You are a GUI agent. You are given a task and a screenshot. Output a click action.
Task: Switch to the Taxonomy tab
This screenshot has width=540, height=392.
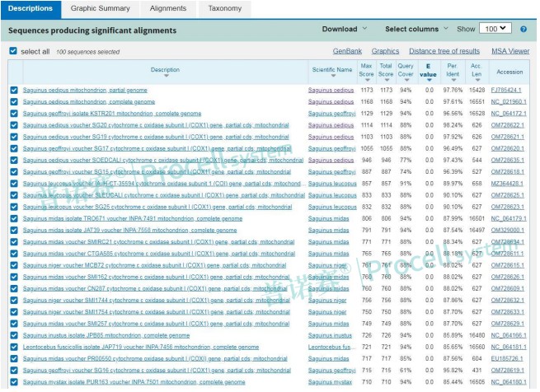(225, 8)
